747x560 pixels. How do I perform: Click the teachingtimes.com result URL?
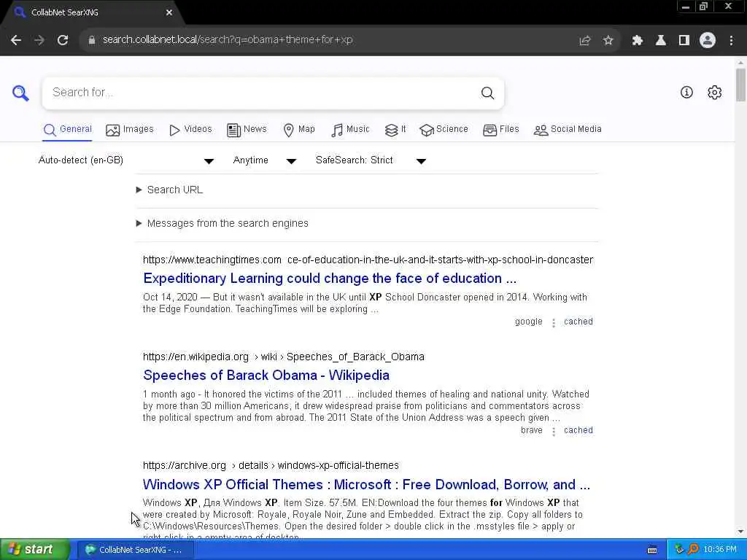(x=368, y=260)
